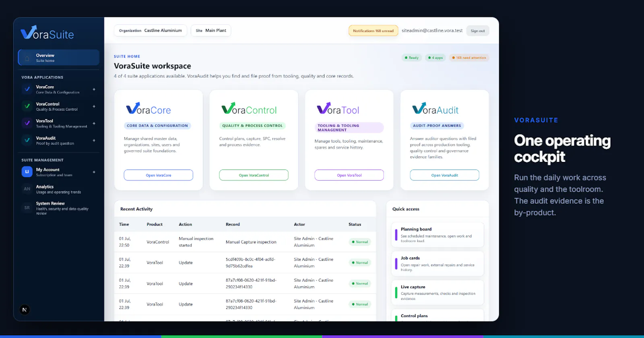
Task: Click the Ready status pill
Action: [411, 58]
